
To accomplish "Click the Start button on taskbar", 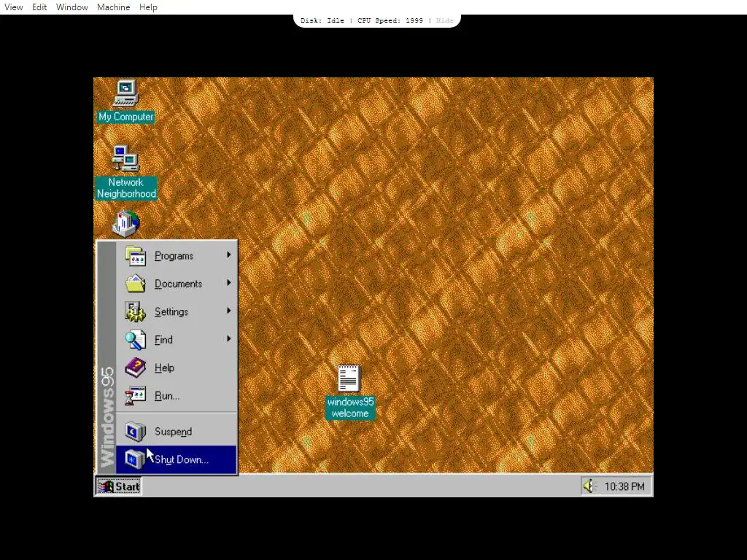I will click(x=119, y=486).
